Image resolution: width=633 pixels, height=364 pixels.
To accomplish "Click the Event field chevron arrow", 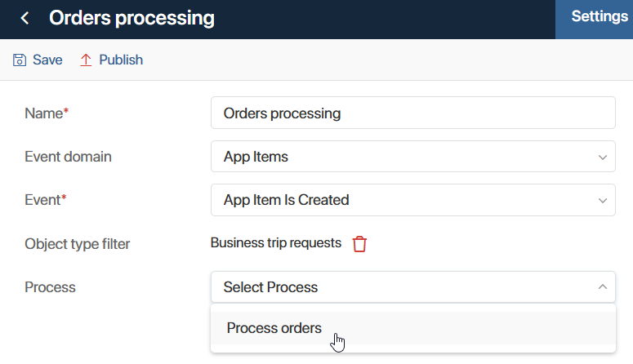I will (x=602, y=201).
